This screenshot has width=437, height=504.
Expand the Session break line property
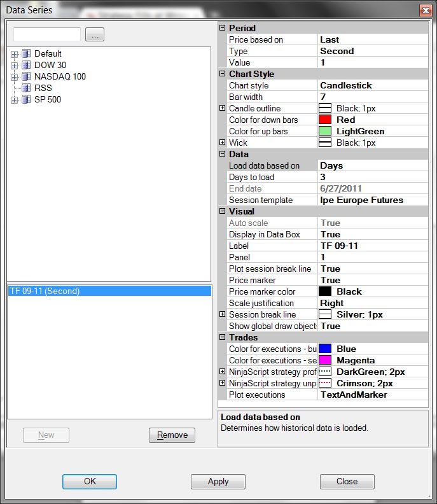click(222, 314)
